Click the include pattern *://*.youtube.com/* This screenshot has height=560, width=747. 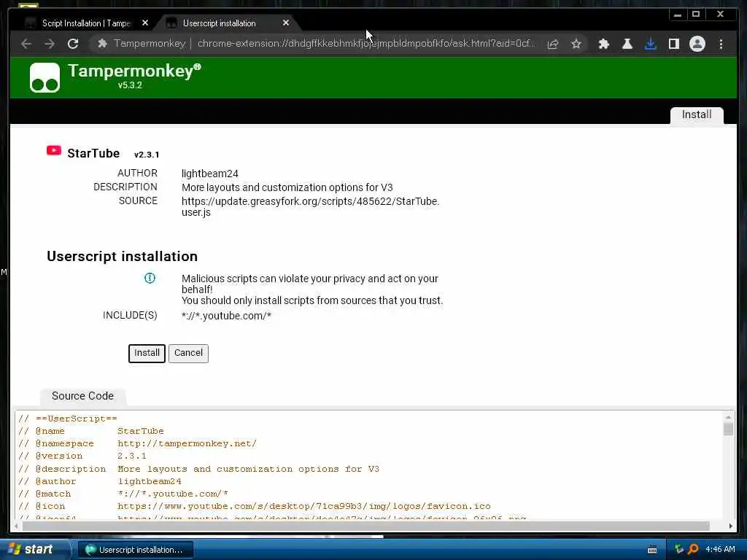[226, 316]
